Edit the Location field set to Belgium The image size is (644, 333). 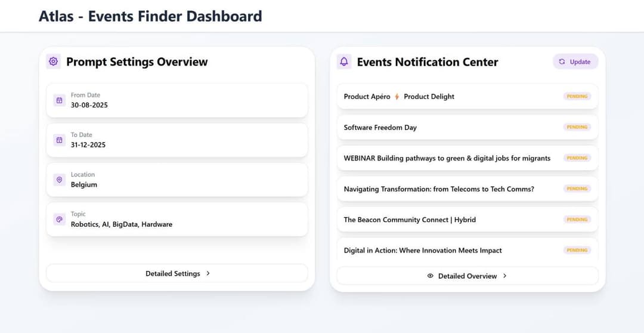point(177,180)
